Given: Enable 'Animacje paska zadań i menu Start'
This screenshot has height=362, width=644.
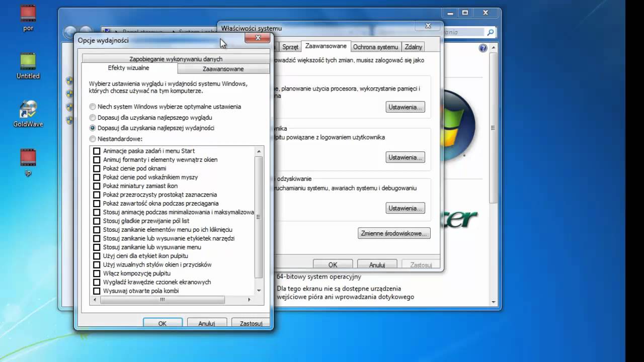Looking at the screenshot, I should [x=97, y=151].
